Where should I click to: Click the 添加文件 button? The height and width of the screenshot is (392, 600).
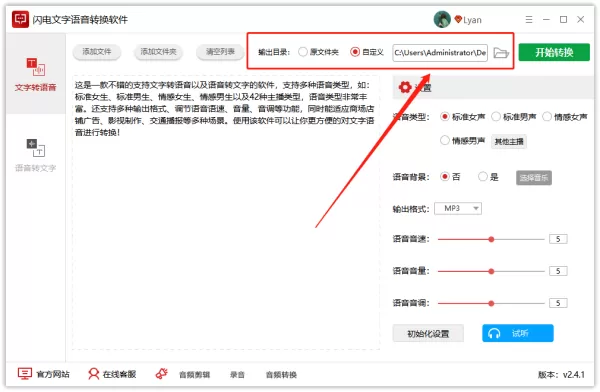[x=97, y=52]
